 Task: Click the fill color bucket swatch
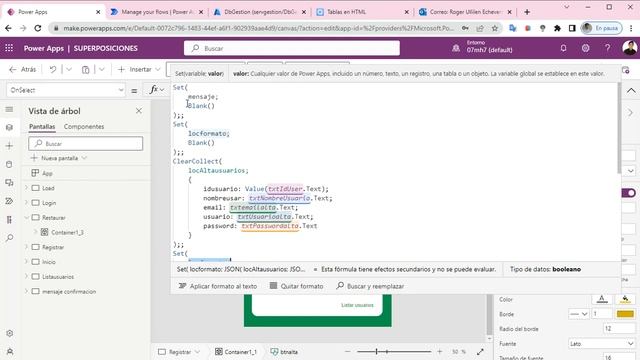pyautogui.click(x=625, y=299)
